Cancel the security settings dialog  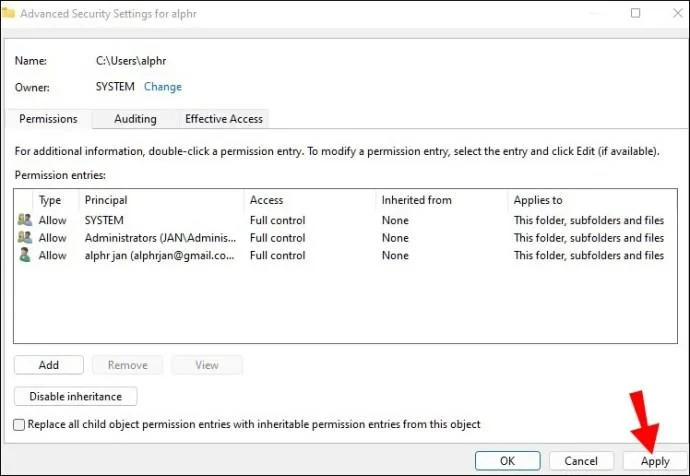581,461
